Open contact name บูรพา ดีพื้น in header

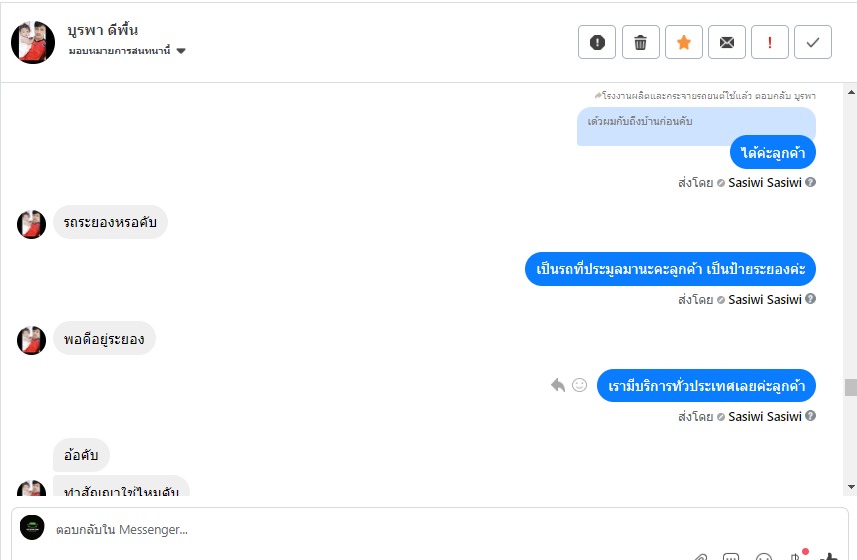point(103,30)
